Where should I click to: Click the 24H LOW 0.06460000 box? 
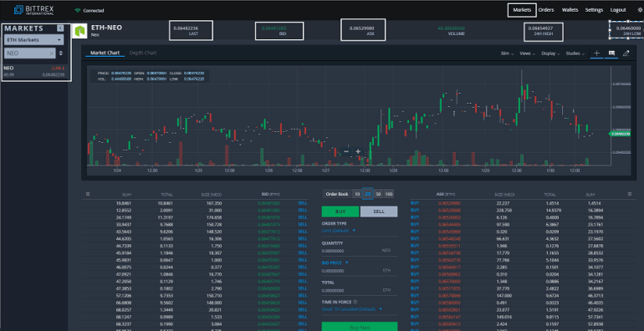[x=626, y=29]
